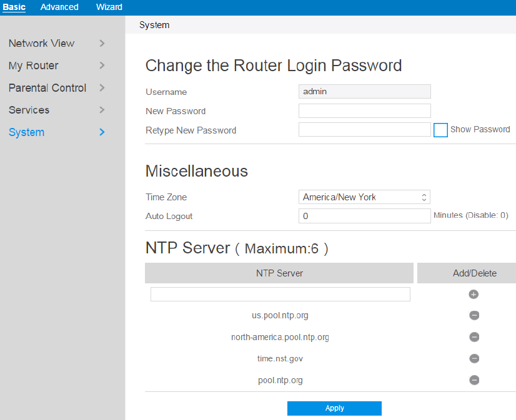
Task: Open the Wizard tab
Action: [109, 7]
